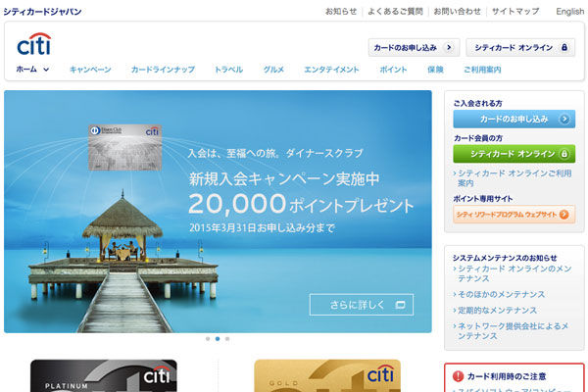This screenshot has height=392, width=588.
Task: Select the first carousel dot
Action: [x=208, y=339]
